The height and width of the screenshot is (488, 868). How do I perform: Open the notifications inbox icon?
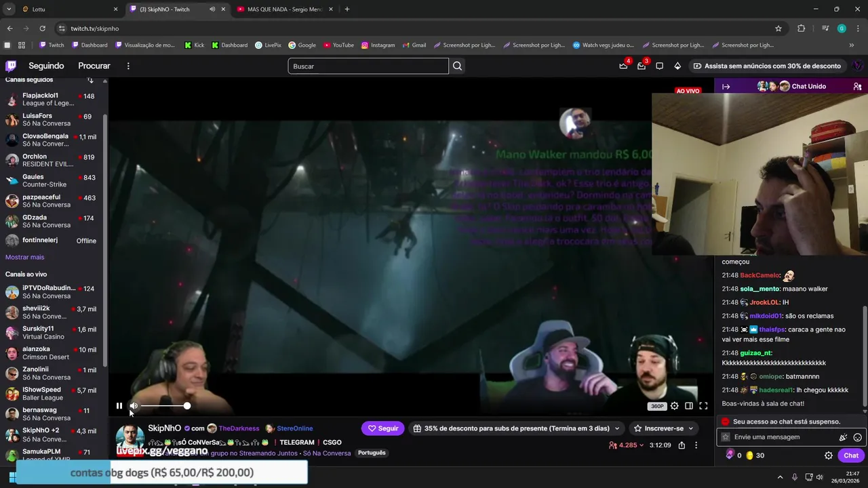coord(642,66)
